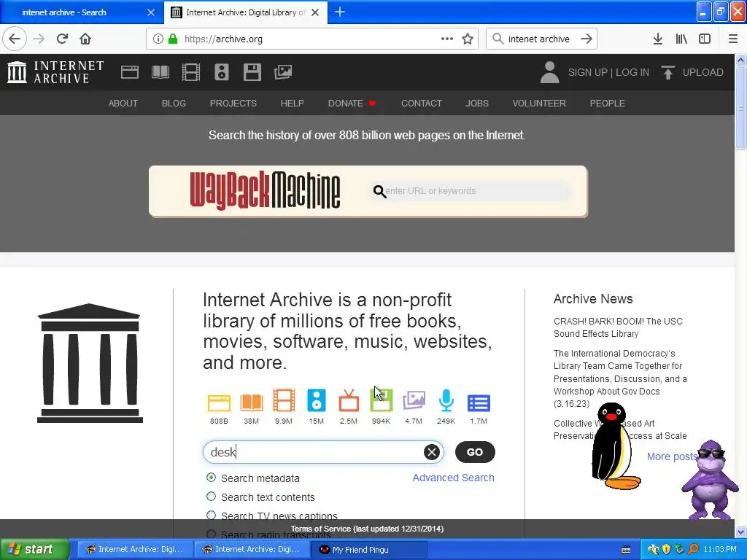Click the LOG IN link
Viewport: 747px width, 560px height.
632,72
